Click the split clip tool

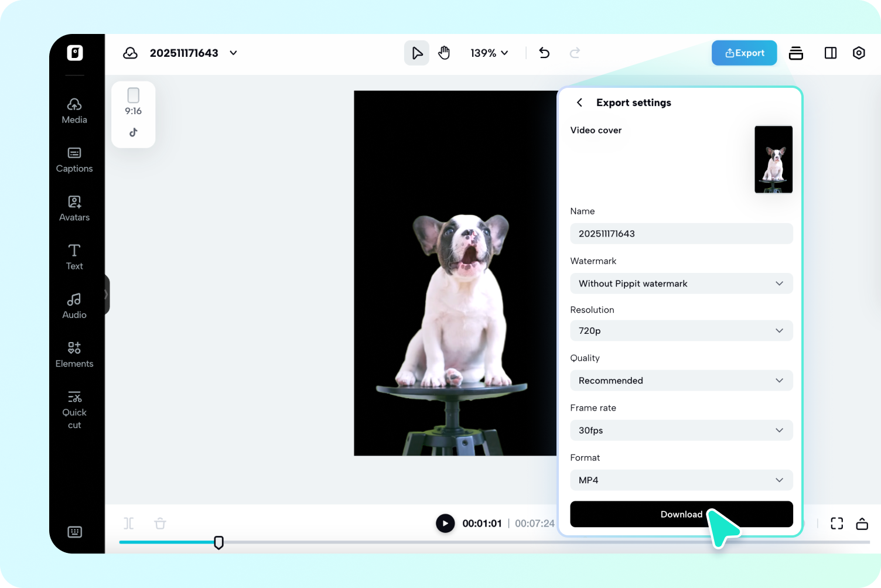point(129,523)
